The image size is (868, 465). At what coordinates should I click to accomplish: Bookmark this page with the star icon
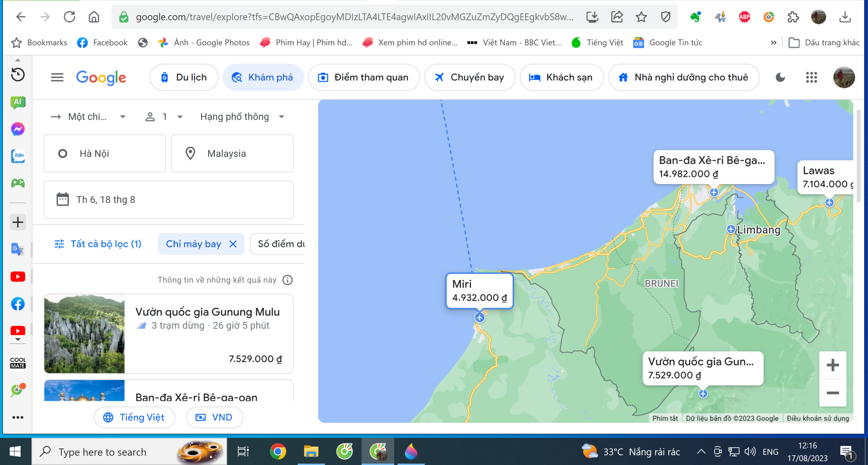[x=641, y=17]
